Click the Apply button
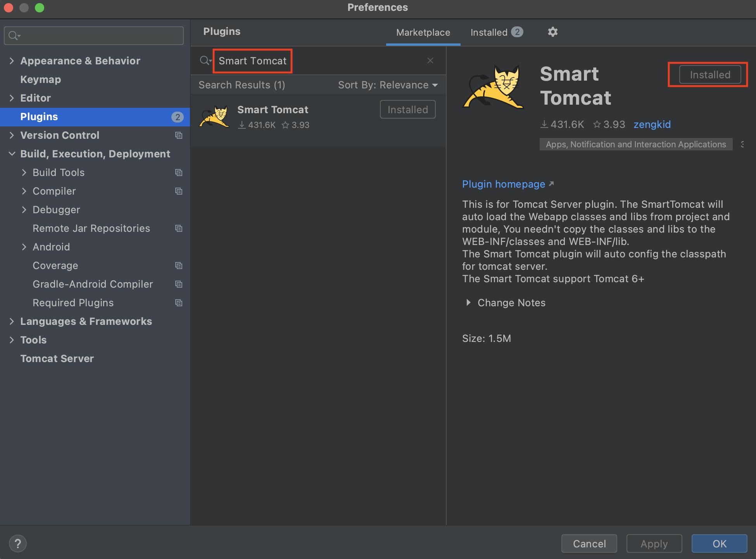Screen dimensions: 756x559 tap(654, 543)
